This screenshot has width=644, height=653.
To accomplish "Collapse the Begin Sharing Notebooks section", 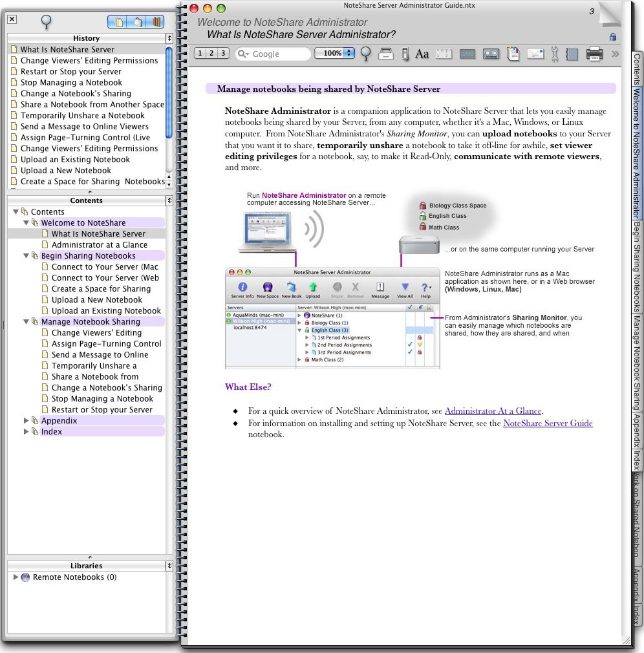I will (27, 255).
